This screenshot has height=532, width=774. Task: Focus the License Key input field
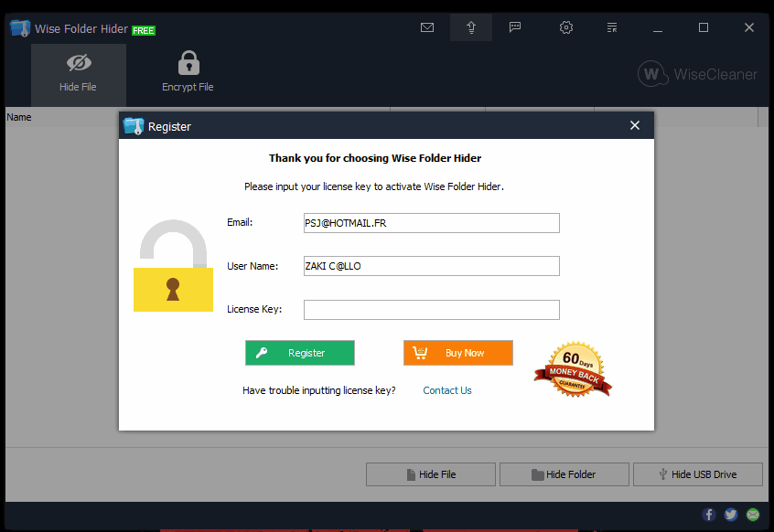pos(432,310)
